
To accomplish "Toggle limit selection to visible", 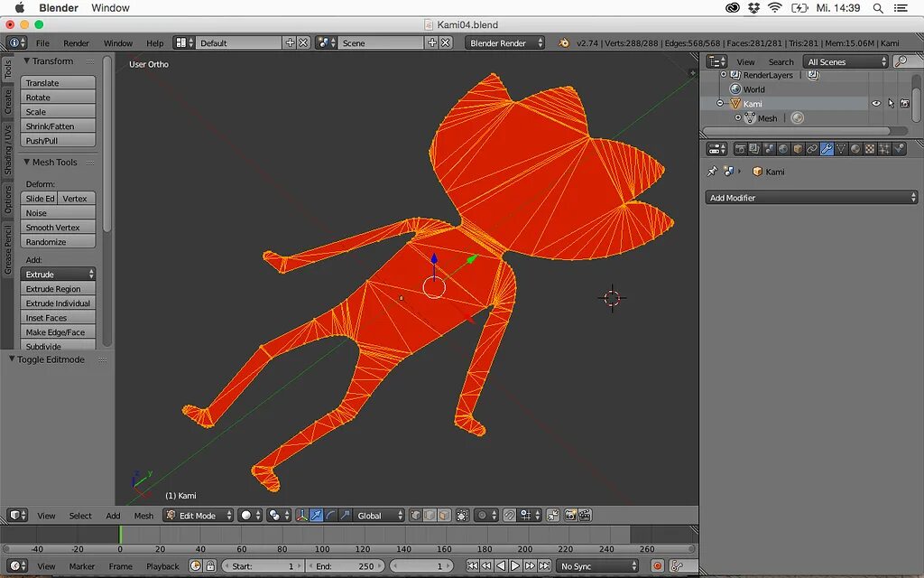I will [x=463, y=516].
